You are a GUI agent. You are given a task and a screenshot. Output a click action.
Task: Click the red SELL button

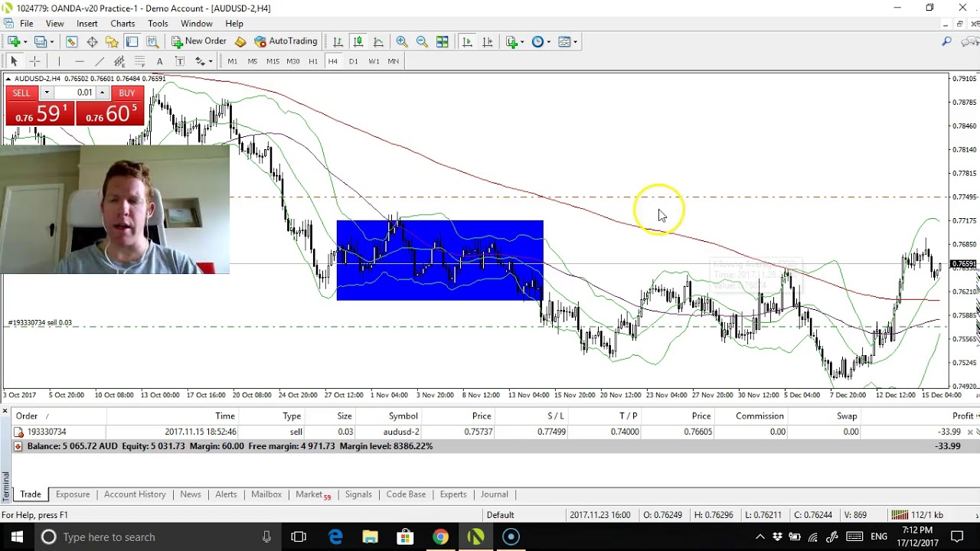pos(21,93)
